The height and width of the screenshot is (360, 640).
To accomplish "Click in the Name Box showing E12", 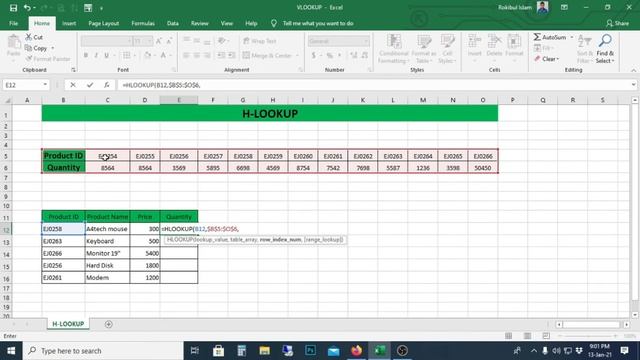I will pyautogui.click(x=22, y=85).
